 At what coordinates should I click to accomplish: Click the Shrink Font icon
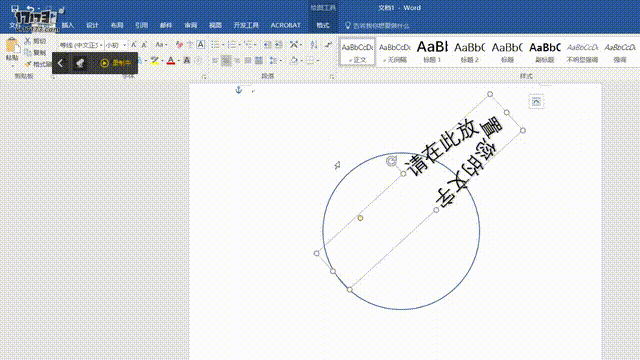pos(144,45)
